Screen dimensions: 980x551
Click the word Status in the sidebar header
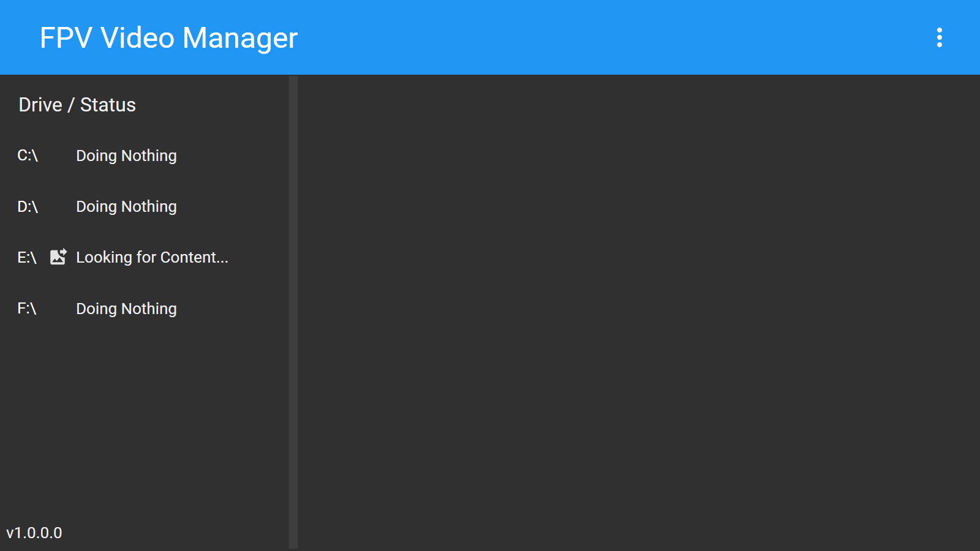click(108, 105)
